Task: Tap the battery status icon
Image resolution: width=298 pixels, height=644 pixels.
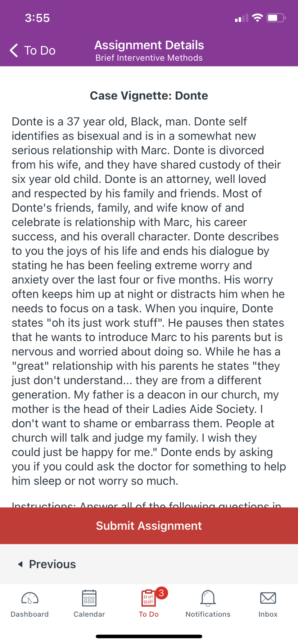Action: pos(276,18)
